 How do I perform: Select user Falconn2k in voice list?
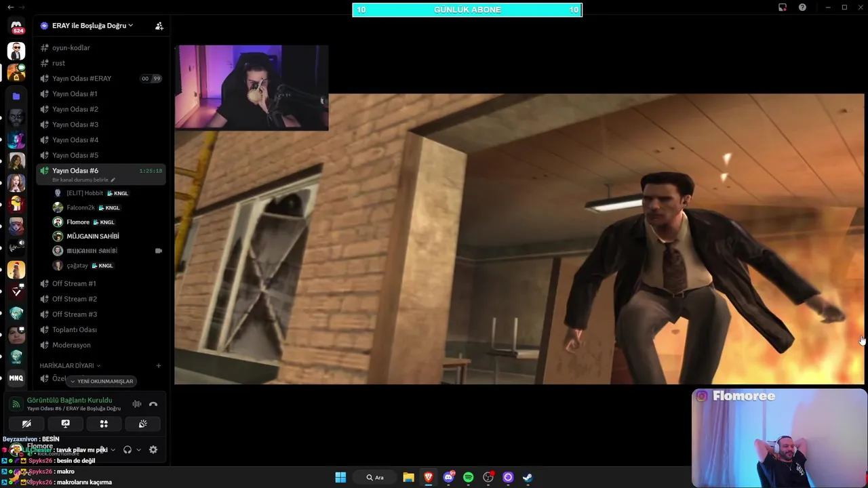pos(87,207)
